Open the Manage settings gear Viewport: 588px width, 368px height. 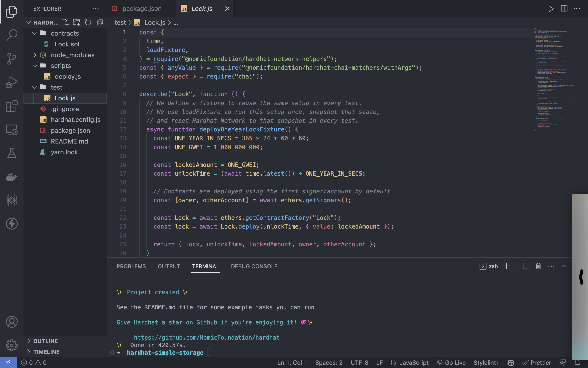point(11,345)
